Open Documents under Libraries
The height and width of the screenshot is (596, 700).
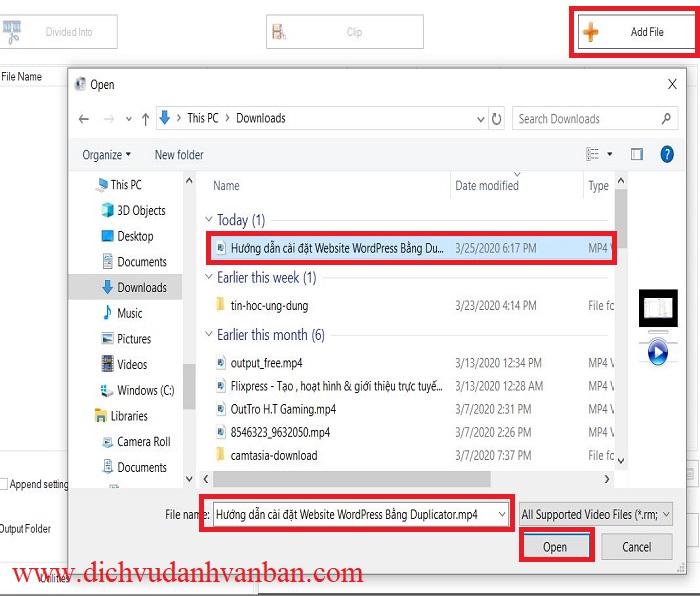point(142,467)
